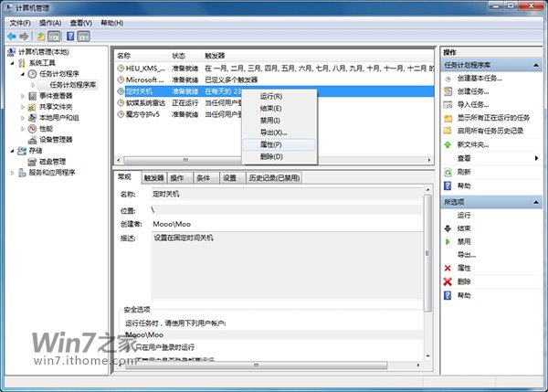The height and width of the screenshot is (392, 548).
Task: Open Device Manager (设备管理器) in the tree
Action: click(55, 140)
